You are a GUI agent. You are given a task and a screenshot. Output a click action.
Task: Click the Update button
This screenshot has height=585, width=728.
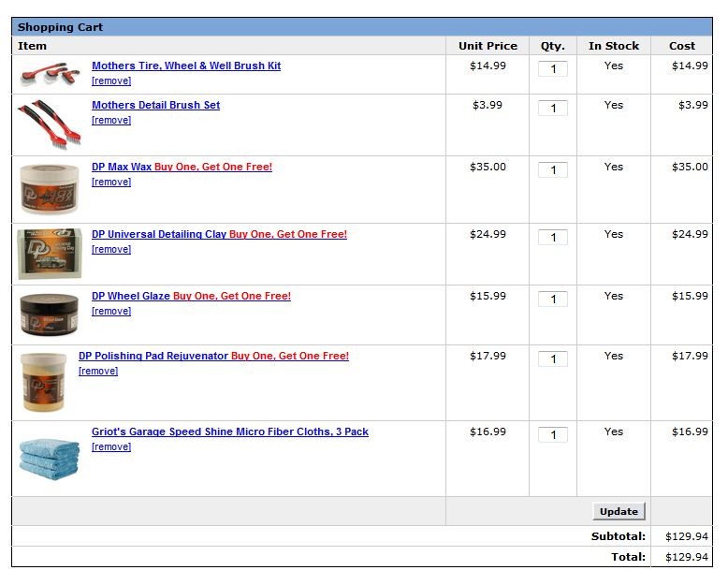(619, 512)
